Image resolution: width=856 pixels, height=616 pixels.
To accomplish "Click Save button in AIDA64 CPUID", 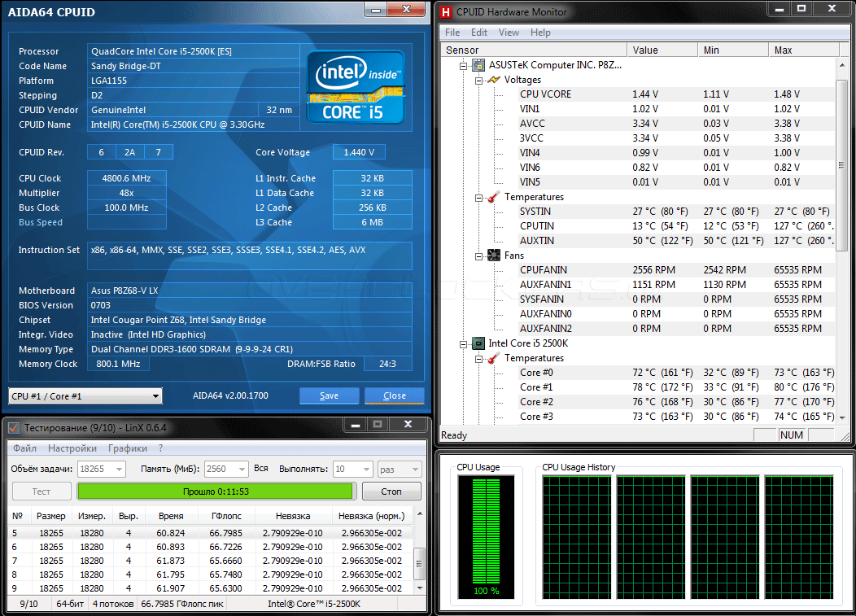I will pos(330,395).
